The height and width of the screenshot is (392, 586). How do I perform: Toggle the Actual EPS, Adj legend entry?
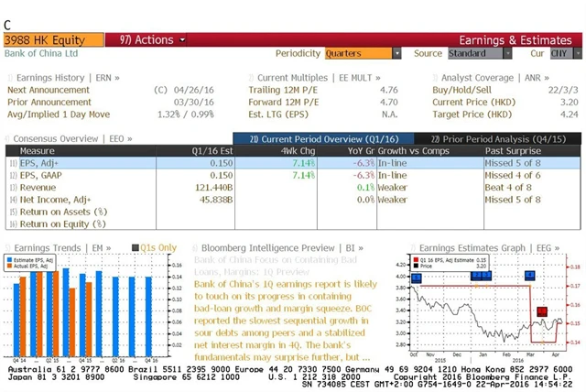[36, 267]
